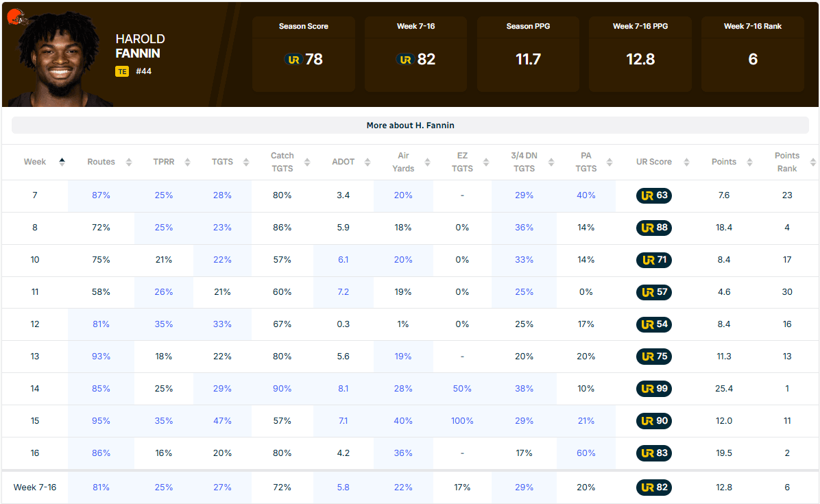This screenshot has height=504, width=820.
Task: Select the Season Score card
Action: pyautogui.click(x=303, y=54)
